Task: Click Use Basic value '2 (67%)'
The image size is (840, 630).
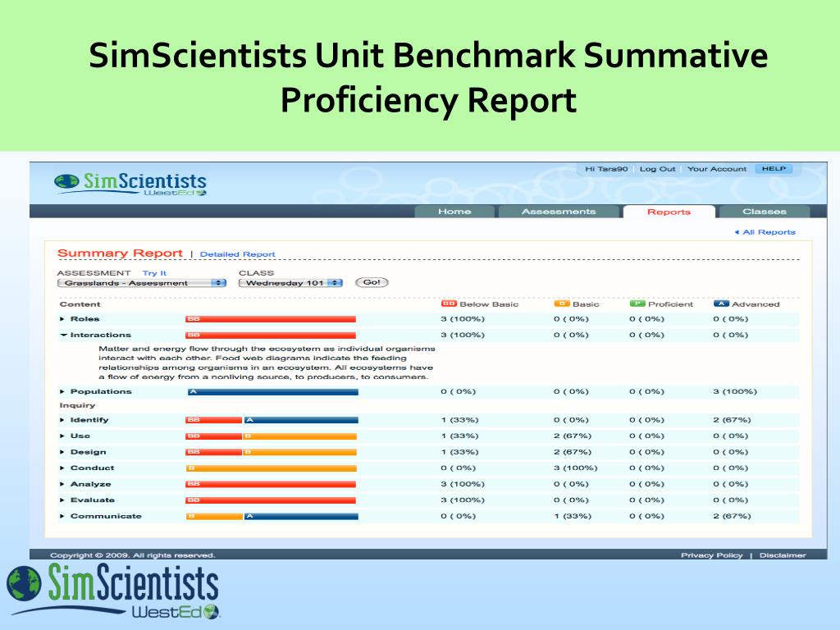Action: (573, 436)
